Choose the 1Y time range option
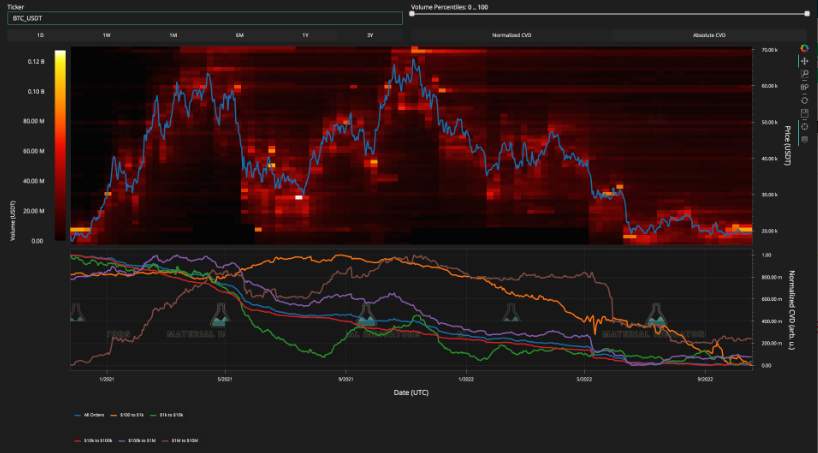The width and height of the screenshot is (818, 453). click(306, 35)
